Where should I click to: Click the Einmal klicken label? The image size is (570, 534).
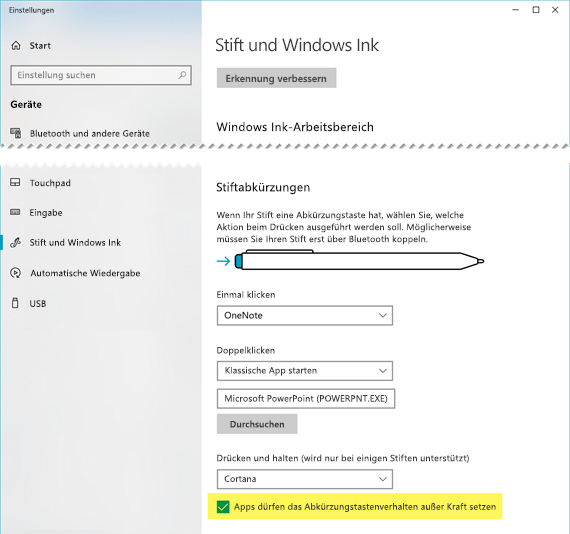tap(246, 294)
